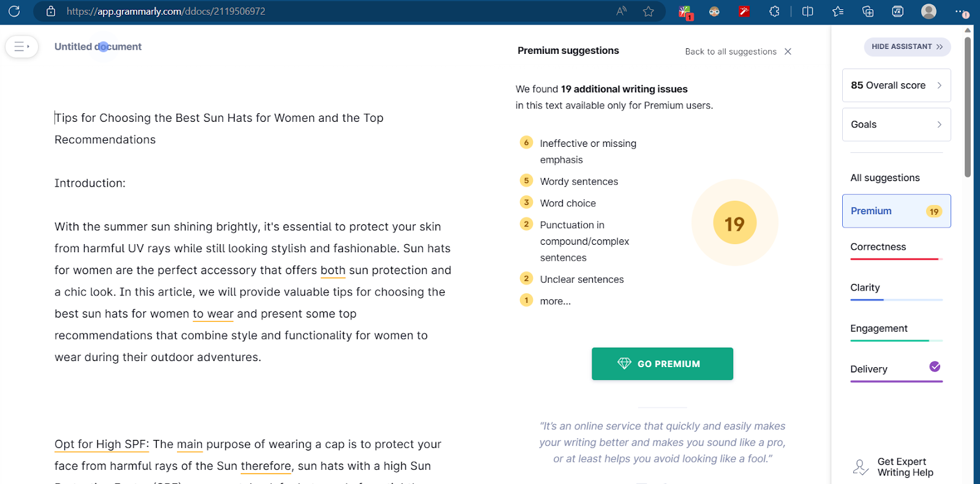Open the browser Settings and more menu
The width and height of the screenshot is (980, 484).
point(961,12)
